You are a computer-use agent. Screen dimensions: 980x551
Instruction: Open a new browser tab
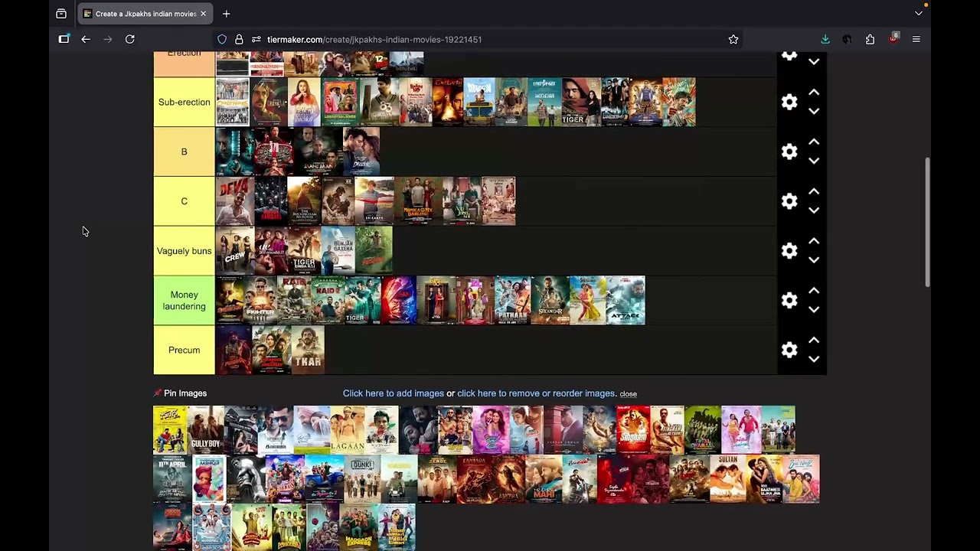(226, 14)
